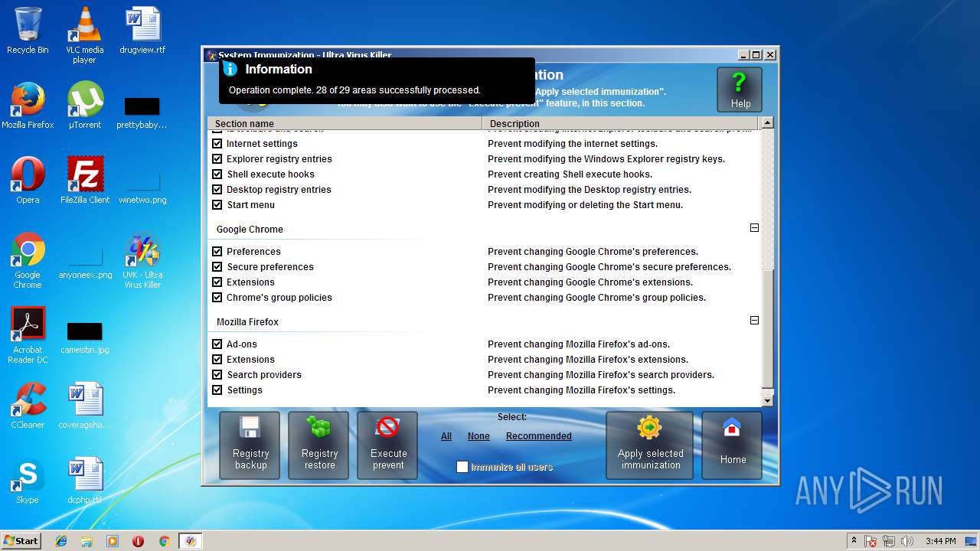
Task: Select CCleaner desktop shortcut
Action: tap(28, 406)
